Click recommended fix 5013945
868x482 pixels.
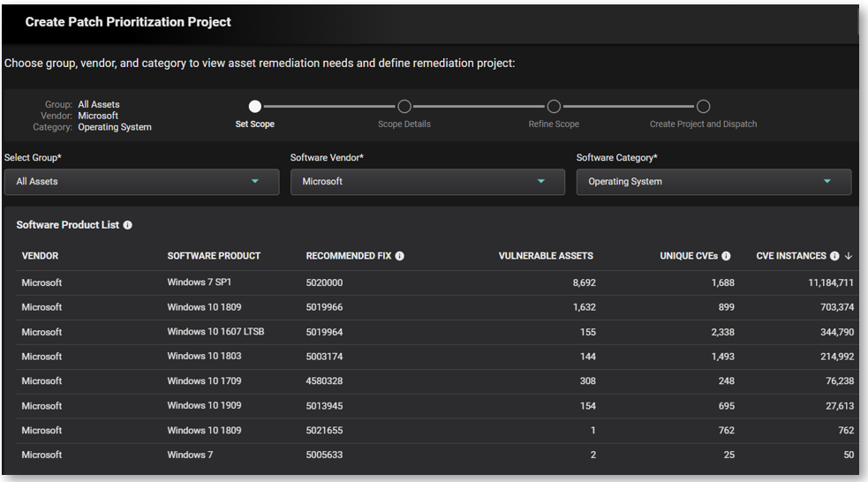(x=324, y=405)
